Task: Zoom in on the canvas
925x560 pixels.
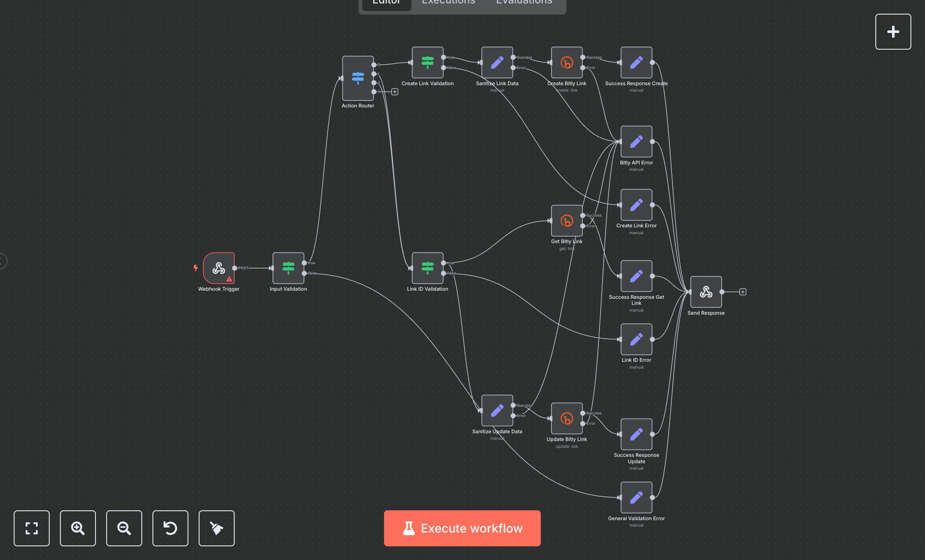Action: pos(78,528)
